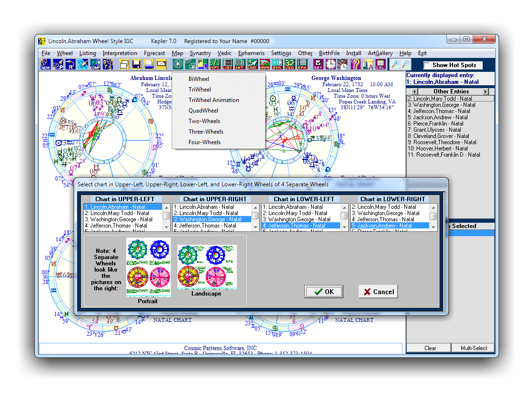Click the LIST toolbar icon
This screenshot has width=532, height=410.
[x=227, y=64]
